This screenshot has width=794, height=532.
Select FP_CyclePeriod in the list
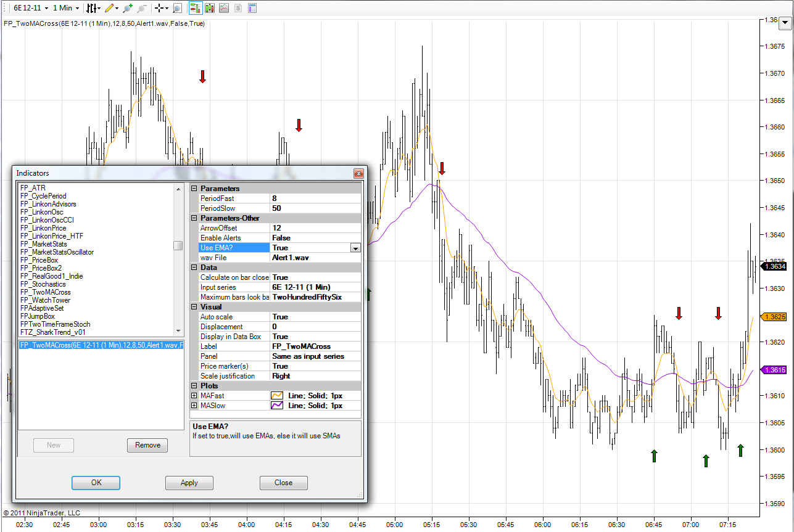tap(43, 196)
